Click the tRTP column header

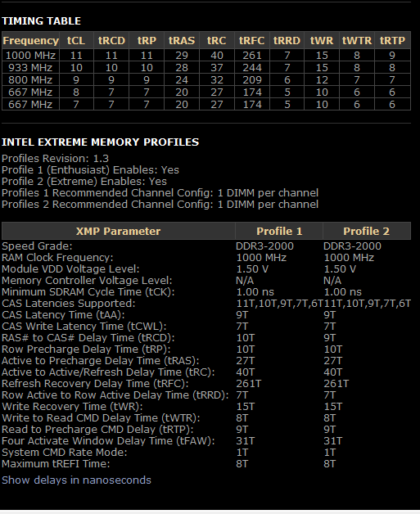[x=392, y=40]
